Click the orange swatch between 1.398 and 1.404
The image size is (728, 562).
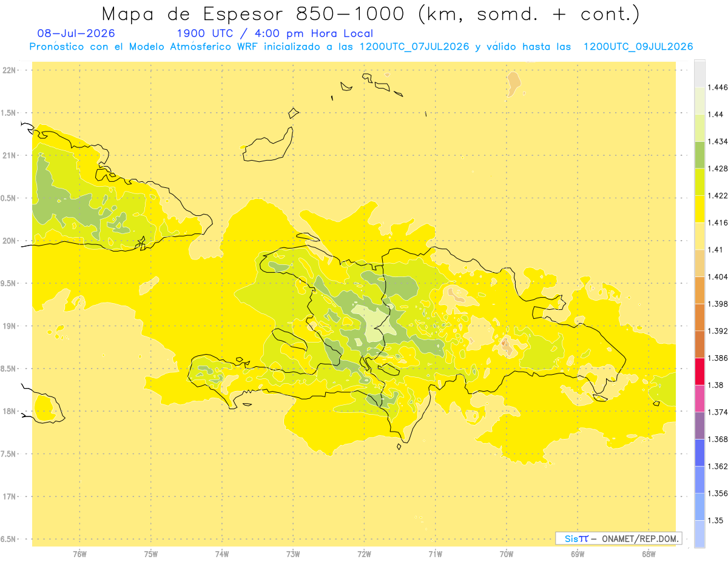(699, 290)
